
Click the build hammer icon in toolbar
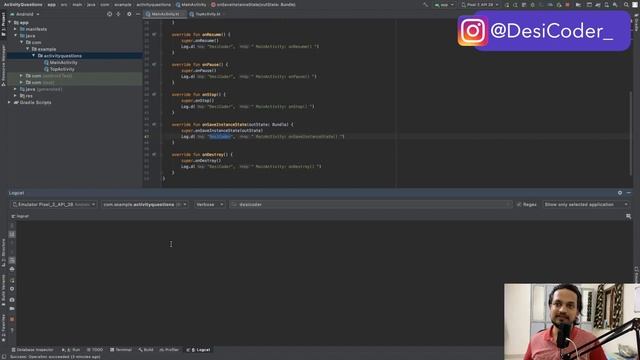tap(426, 5)
